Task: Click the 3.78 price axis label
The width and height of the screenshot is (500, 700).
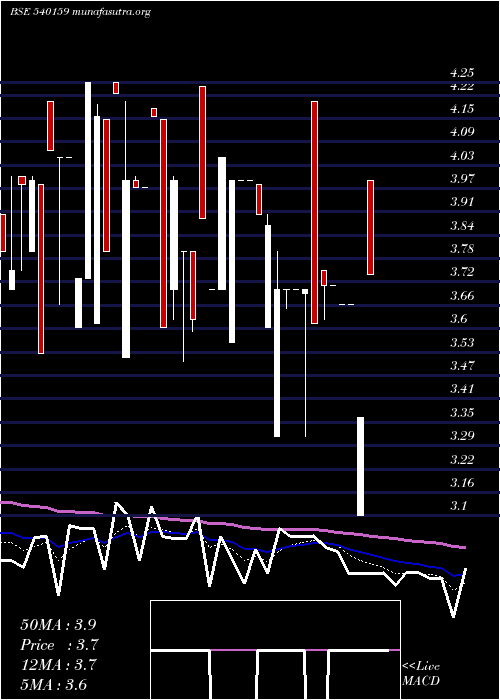Action: [462, 248]
